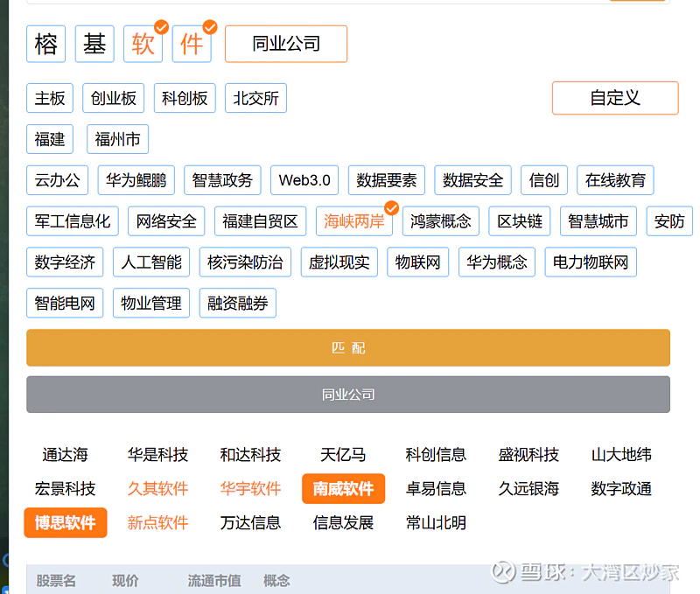
Task: Toggle the 在线教育 concept tag
Action: coord(616,180)
